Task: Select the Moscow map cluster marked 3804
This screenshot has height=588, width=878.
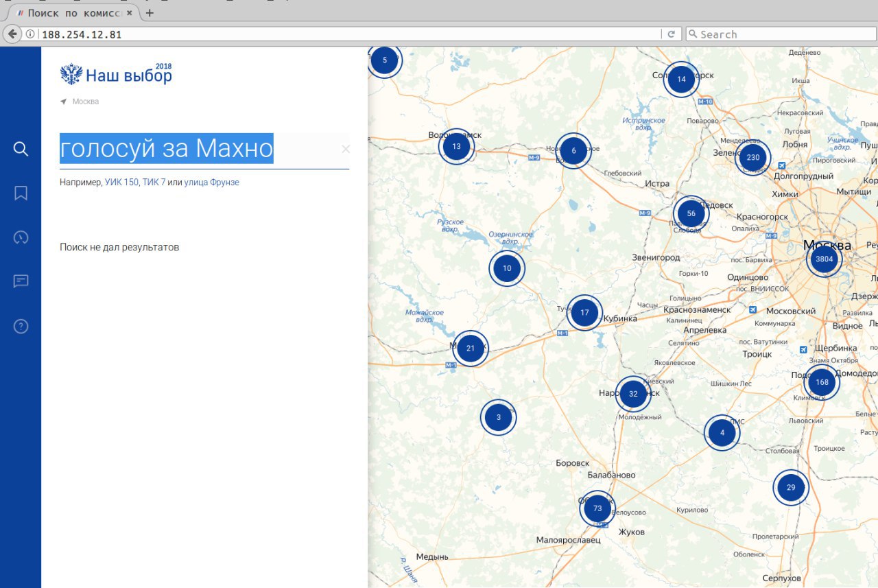Action: pyautogui.click(x=824, y=259)
